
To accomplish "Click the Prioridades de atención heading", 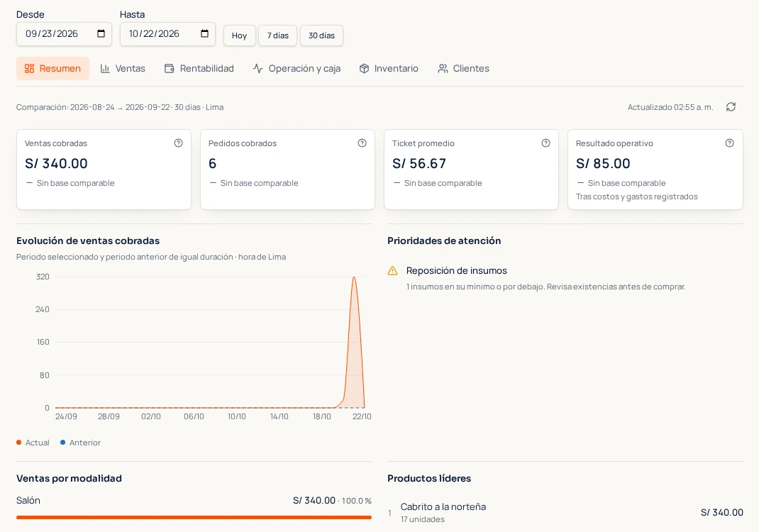I will pyautogui.click(x=444, y=240).
